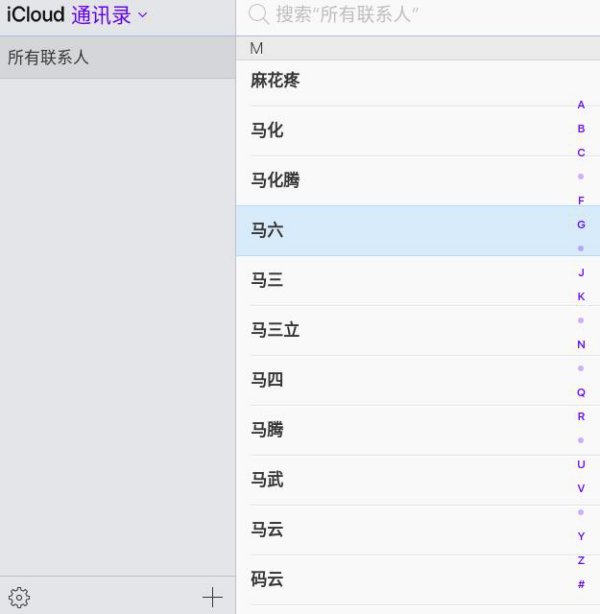Open contact 麻花疼

tap(418, 81)
